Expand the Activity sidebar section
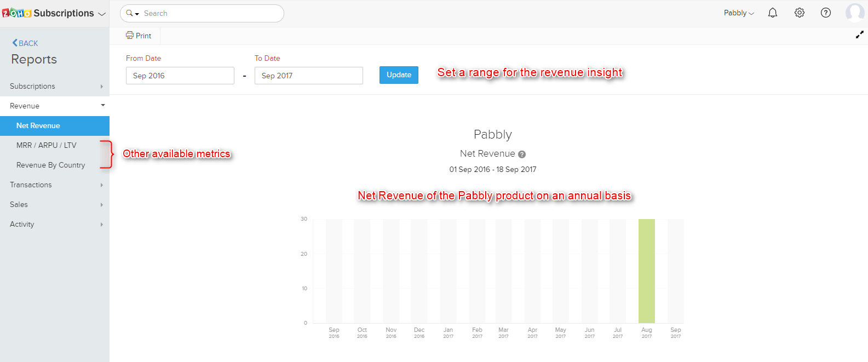Viewport: 868px width, 362px height. click(55, 224)
